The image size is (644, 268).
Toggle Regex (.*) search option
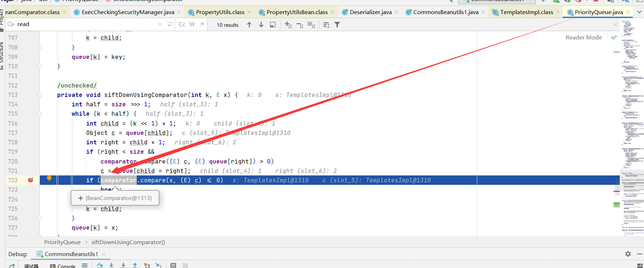pyautogui.click(x=202, y=24)
